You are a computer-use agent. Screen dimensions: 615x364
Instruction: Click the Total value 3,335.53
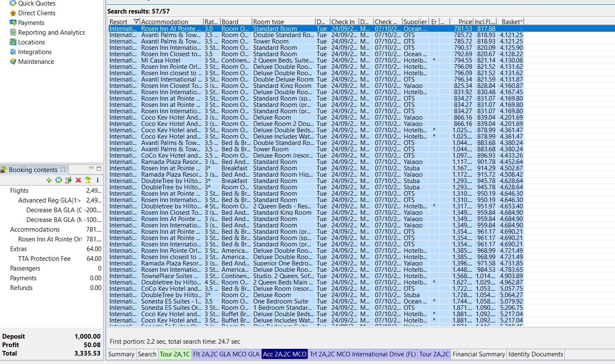tap(87, 353)
